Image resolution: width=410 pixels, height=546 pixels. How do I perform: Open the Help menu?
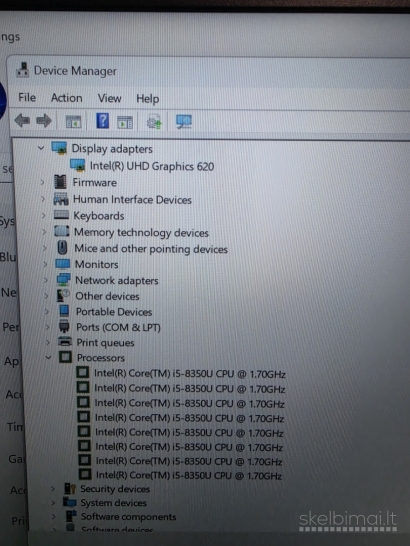pyautogui.click(x=147, y=99)
